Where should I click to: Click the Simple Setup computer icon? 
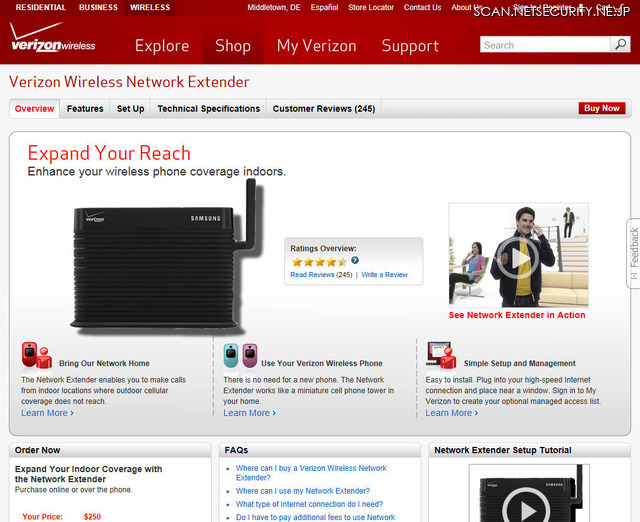pyautogui.click(x=441, y=355)
